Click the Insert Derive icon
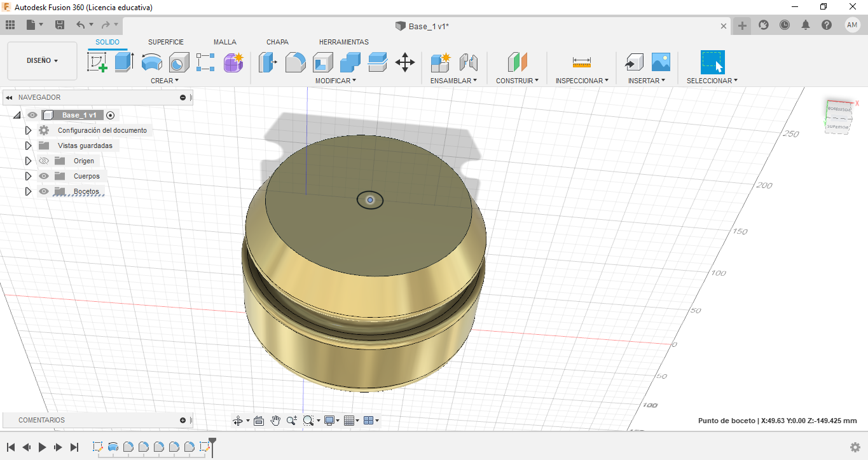Screen dimensions: 868x460 pyautogui.click(x=633, y=62)
